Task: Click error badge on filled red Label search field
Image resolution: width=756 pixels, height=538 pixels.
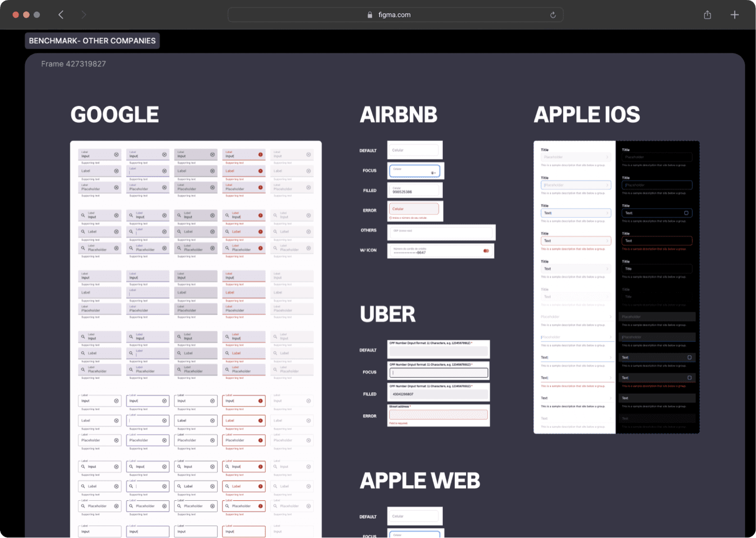Action: [260, 232]
